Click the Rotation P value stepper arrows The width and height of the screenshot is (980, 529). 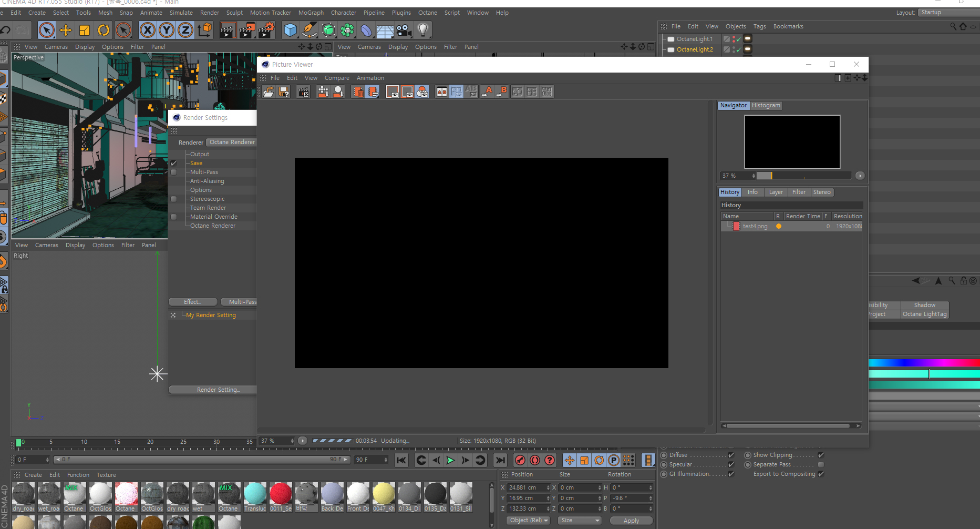pyautogui.click(x=651, y=498)
